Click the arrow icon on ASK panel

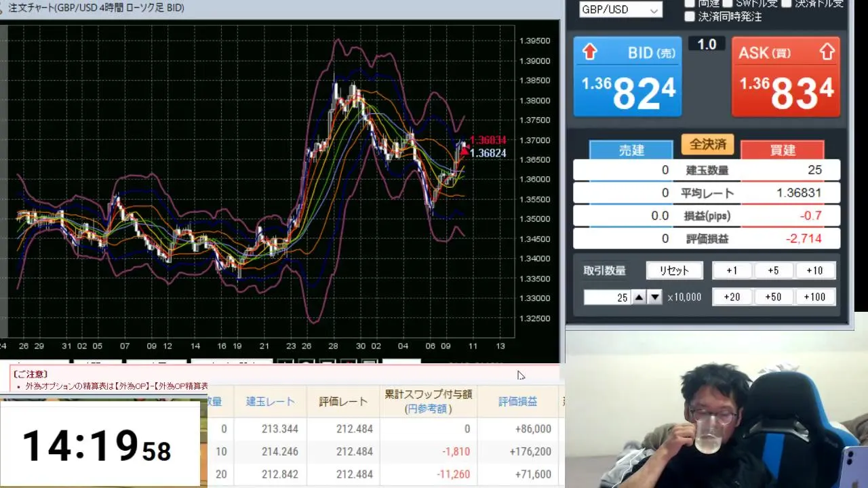[827, 52]
